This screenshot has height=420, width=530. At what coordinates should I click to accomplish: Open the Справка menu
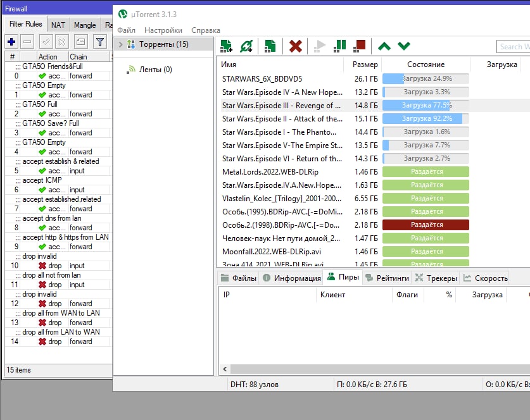coord(206,30)
